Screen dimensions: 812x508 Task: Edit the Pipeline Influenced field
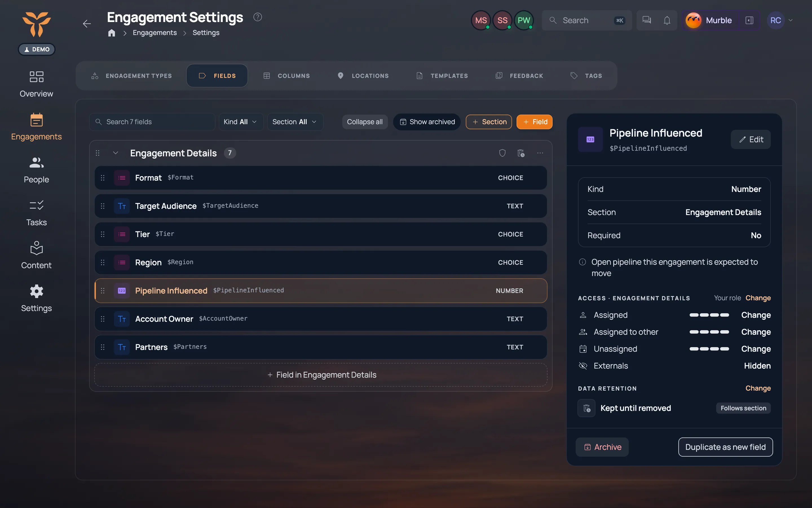751,139
